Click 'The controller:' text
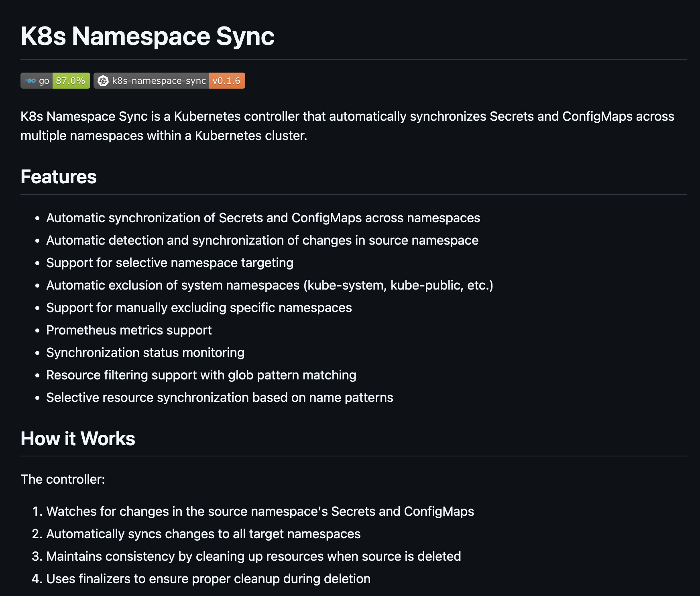The height and width of the screenshot is (596, 700). [x=63, y=479]
